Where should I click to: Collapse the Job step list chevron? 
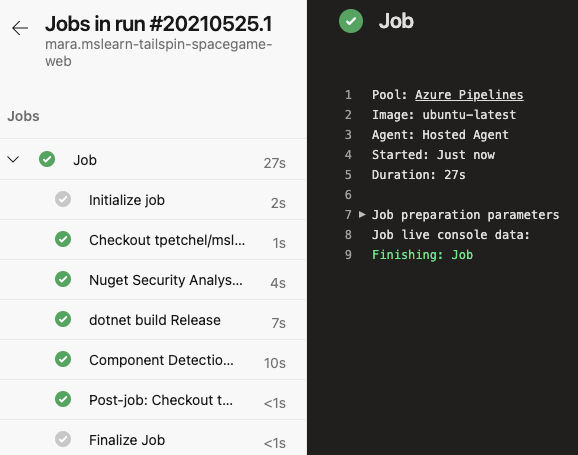tap(13, 160)
